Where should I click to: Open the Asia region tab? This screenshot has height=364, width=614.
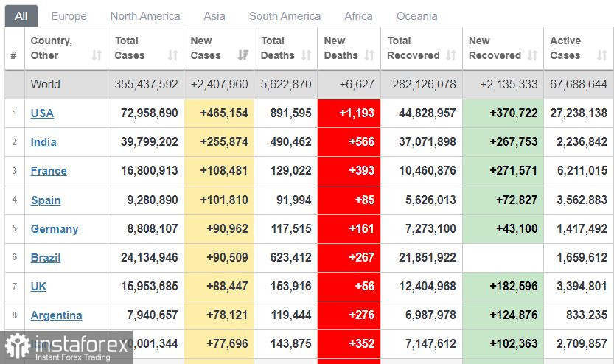(x=214, y=15)
